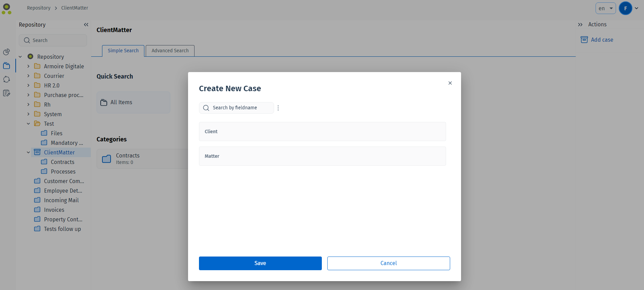The height and width of the screenshot is (290, 644).
Task: Expand the Armoire Digitale folder
Action: coord(28,66)
